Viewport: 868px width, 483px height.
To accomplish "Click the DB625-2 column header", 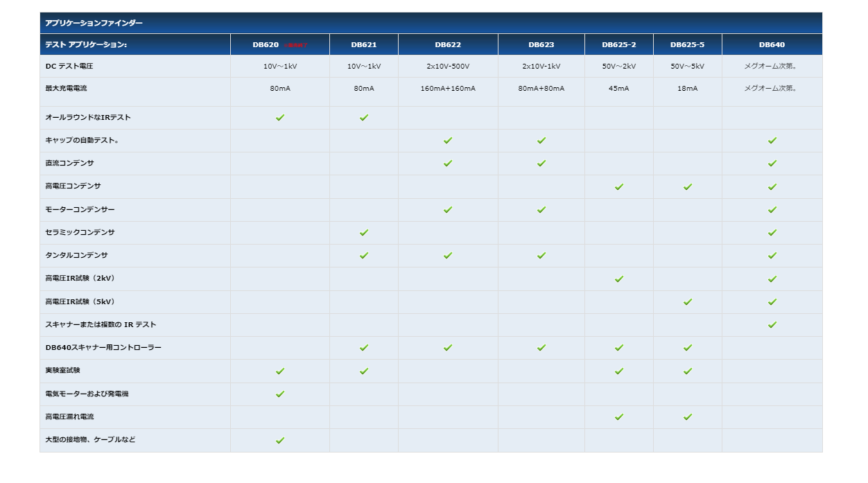I will [619, 45].
